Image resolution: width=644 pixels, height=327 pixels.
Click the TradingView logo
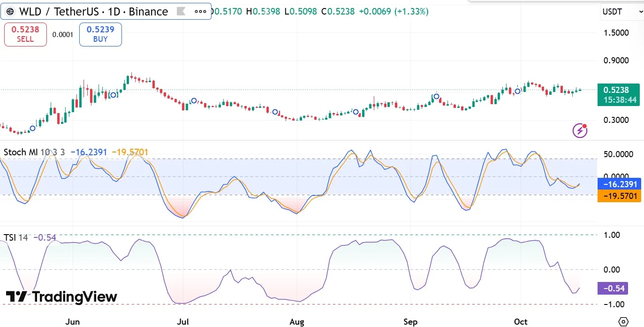pyautogui.click(x=61, y=297)
